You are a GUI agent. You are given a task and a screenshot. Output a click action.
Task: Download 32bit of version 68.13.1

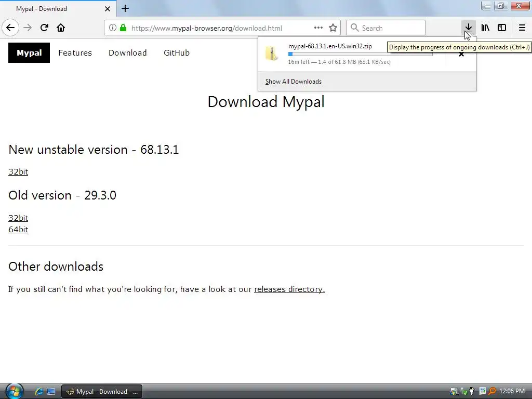18,171
